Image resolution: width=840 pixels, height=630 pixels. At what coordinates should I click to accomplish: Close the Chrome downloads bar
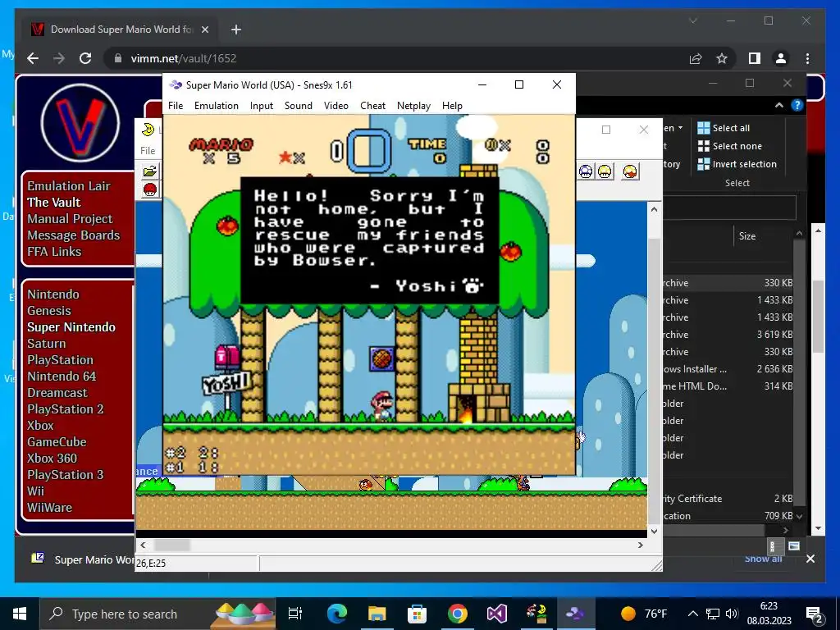coord(810,559)
